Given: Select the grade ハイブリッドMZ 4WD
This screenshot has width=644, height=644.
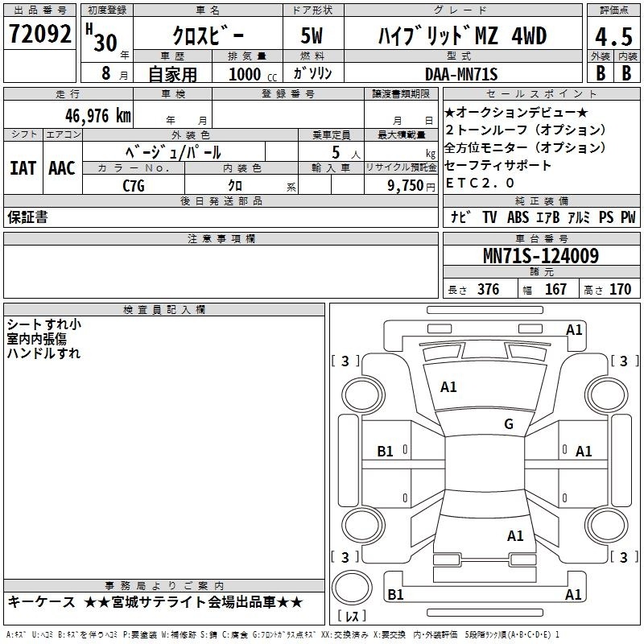Looking at the screenshot, I should (x=462, y=36).
